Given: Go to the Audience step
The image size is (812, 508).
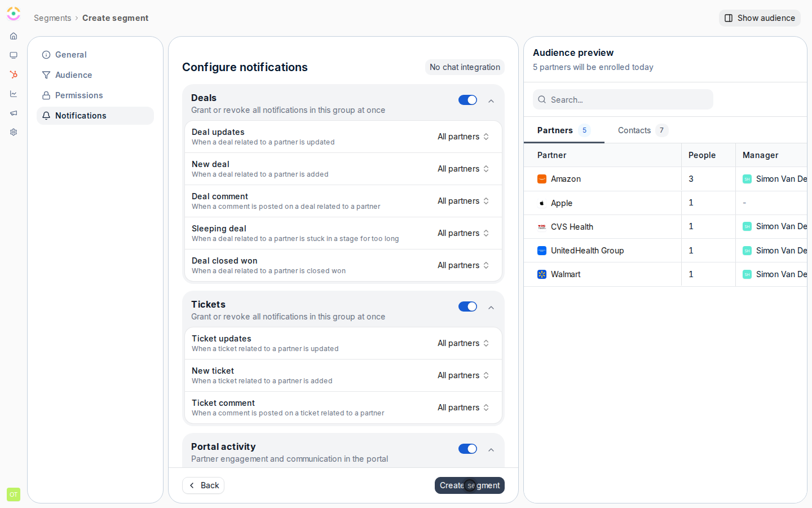Looking at the screenshot, I should click(95, 75).
